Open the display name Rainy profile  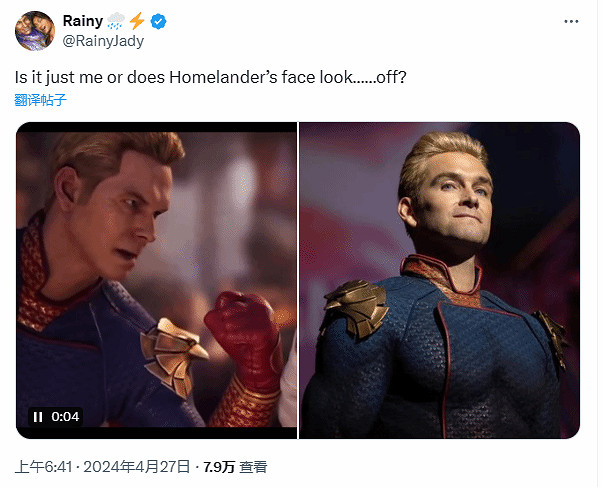[81, 21]
